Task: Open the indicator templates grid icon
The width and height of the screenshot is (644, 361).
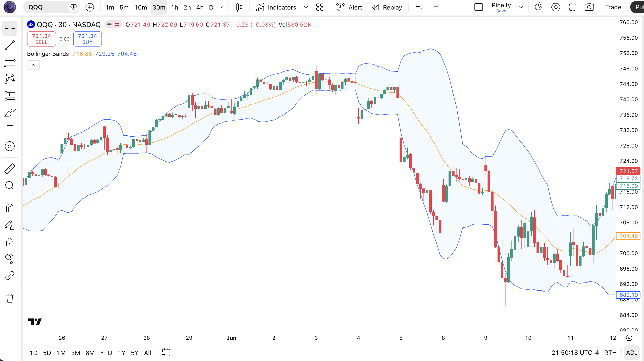Action: point(320,7)
